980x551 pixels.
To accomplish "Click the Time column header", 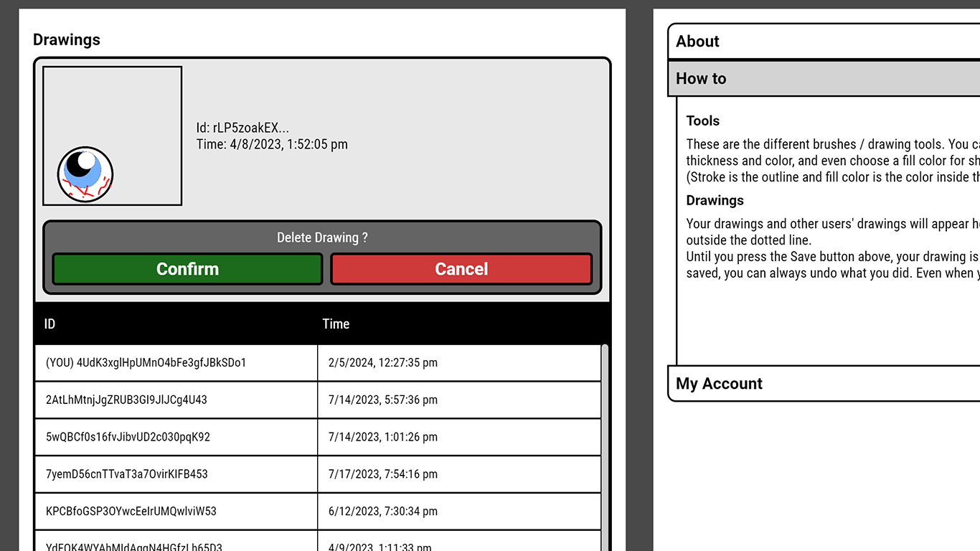I will (x=459, y=324).
